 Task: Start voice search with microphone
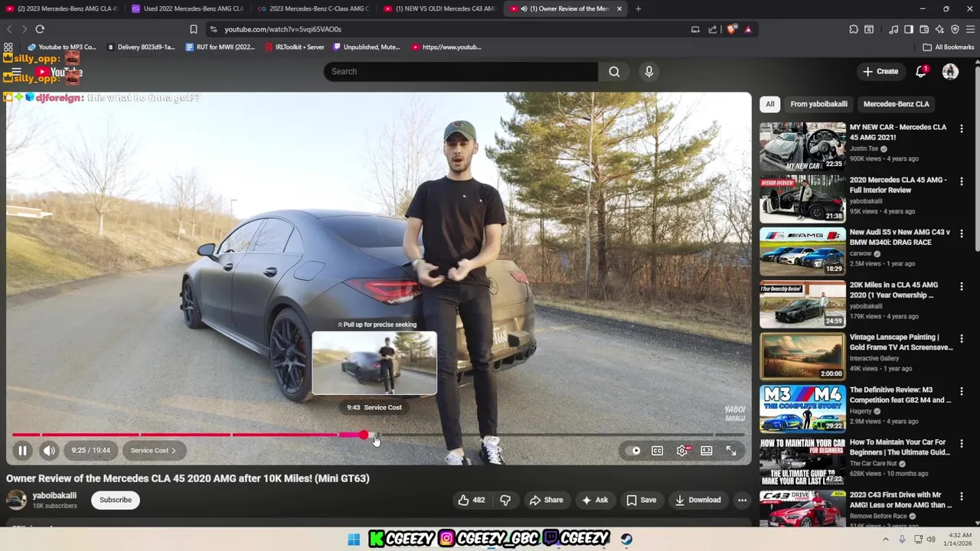pos(648,71)
